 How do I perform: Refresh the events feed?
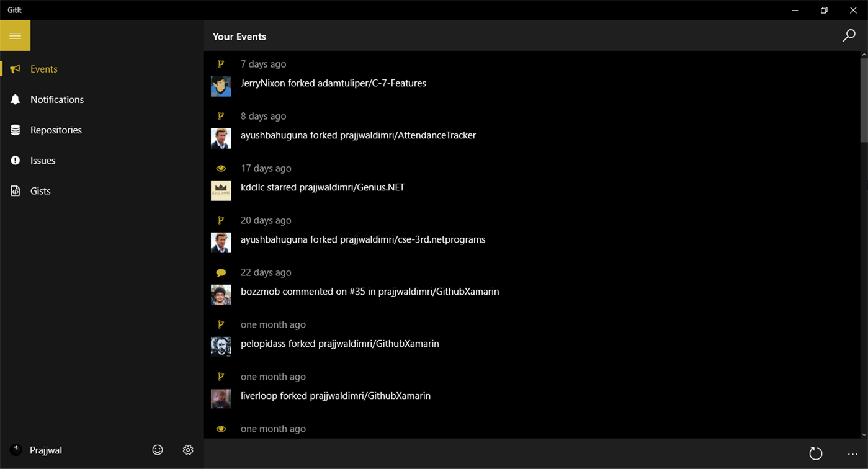[x=817, y=453]
